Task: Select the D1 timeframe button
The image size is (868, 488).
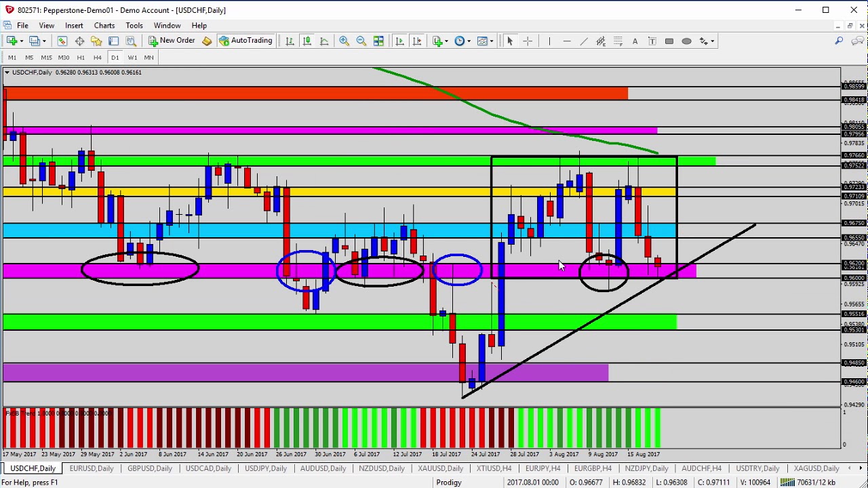Action: pos(115,58)
